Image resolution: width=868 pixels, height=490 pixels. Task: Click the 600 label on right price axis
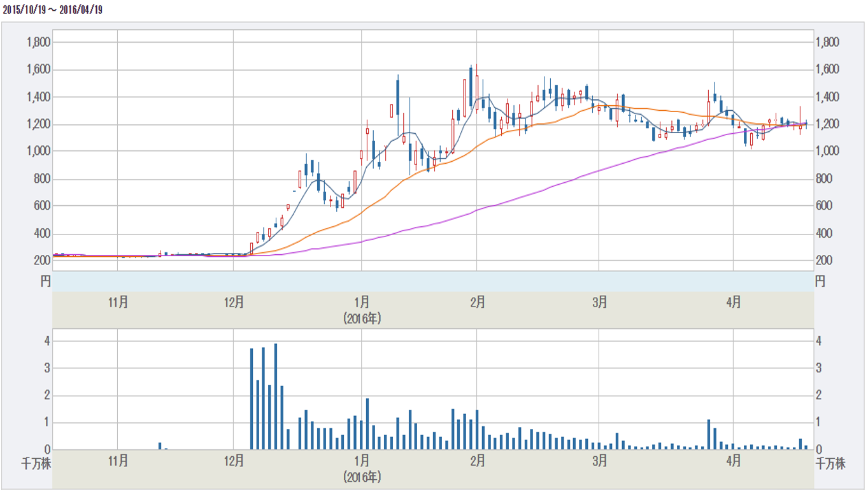pyautogui.click(x=825, y=206)
